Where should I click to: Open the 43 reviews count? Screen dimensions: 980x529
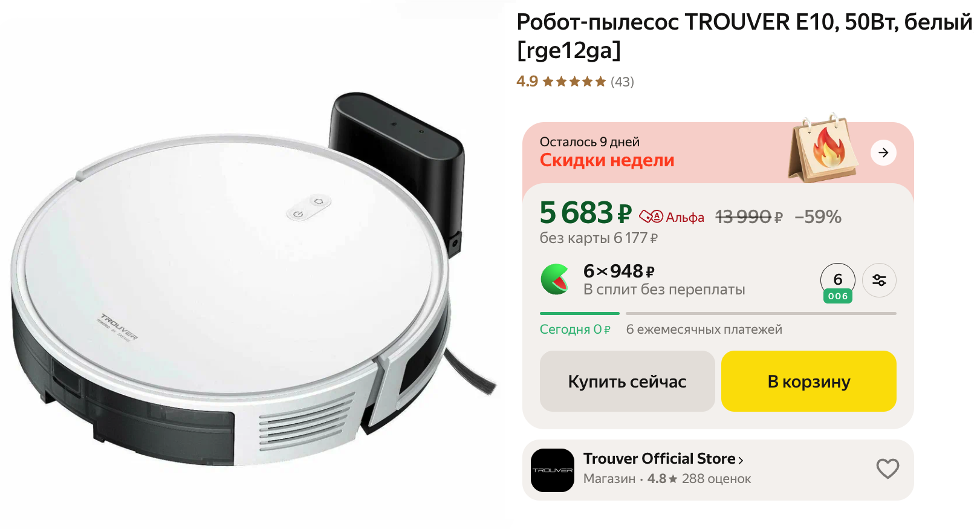[622, 82]
